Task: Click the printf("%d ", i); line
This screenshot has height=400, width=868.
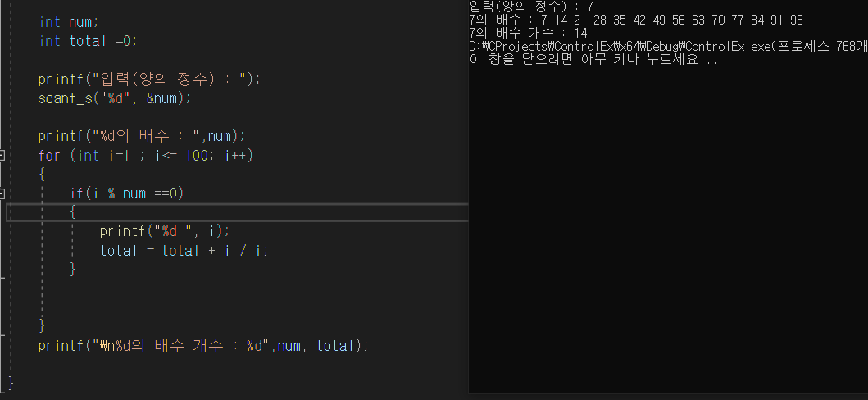Action: [165, 230]
